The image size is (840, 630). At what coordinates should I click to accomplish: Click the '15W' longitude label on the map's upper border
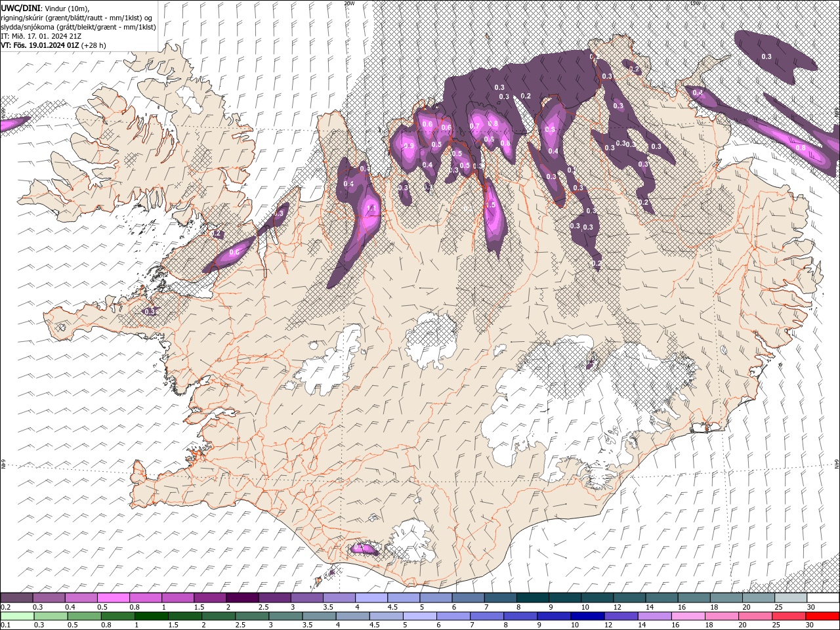(695, 3)
